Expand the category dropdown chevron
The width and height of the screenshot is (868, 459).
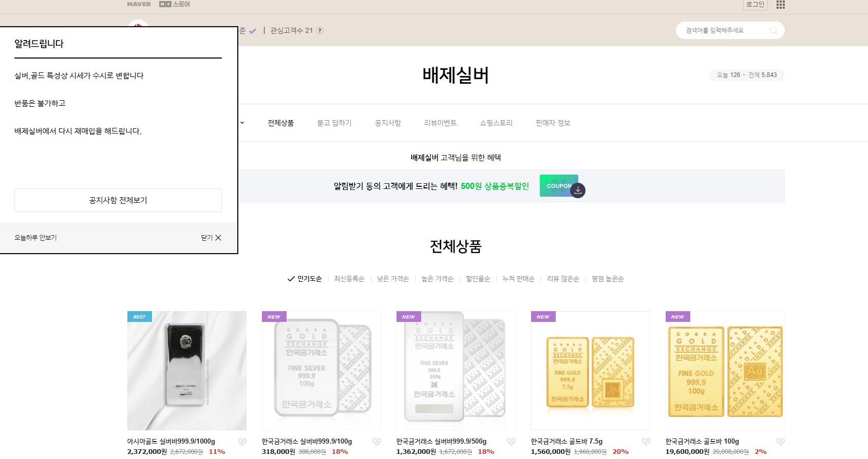coord(242,123)
